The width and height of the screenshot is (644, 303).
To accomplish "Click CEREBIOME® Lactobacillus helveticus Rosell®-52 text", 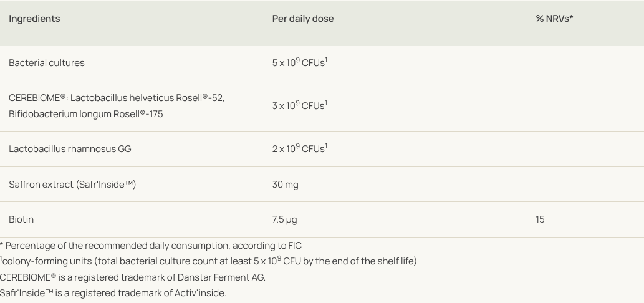I will [x=116, y=98].
